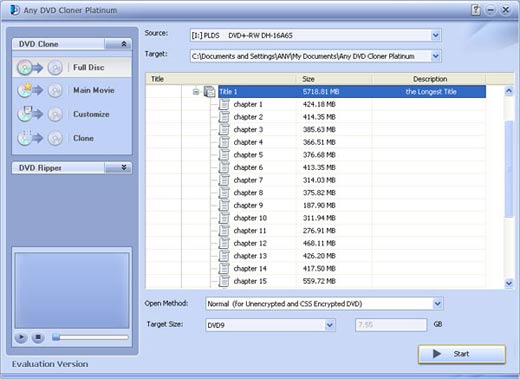Stop the preview video
The height and width of the screenshot is (379, 520).
[38, 338]
